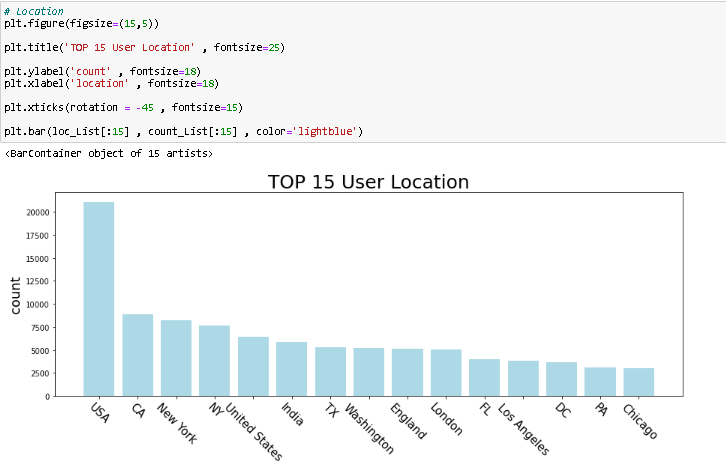Click the plt.ylabel('count') code line

[103, 71]
